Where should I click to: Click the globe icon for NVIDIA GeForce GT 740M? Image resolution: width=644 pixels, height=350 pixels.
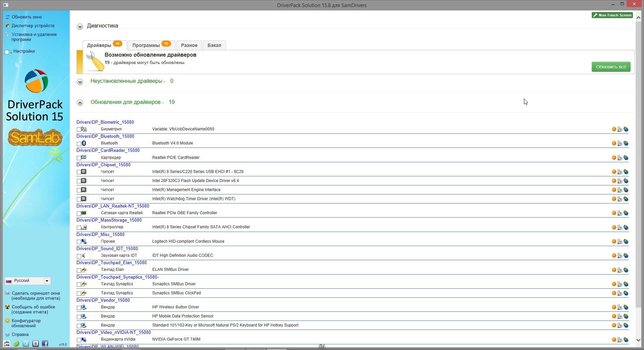[626, 339]
